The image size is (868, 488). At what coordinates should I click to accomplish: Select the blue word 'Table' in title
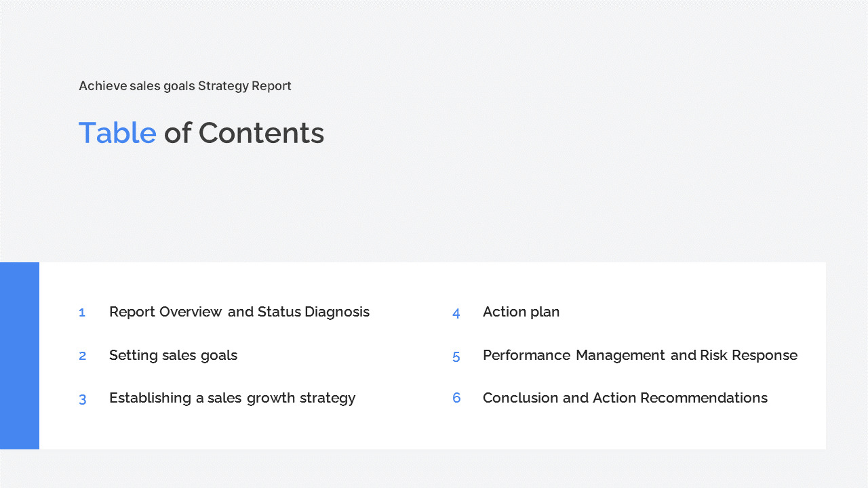[117, 133]
